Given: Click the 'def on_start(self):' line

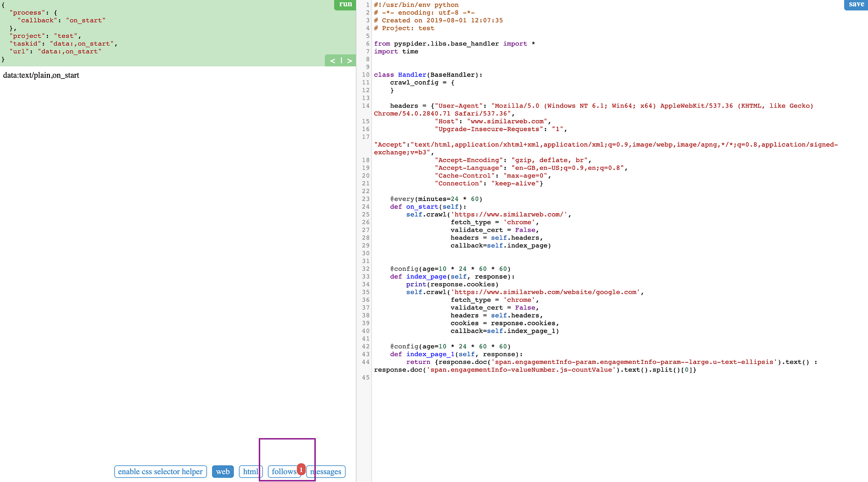Looking at the screenshot, I should coord(428,207).
